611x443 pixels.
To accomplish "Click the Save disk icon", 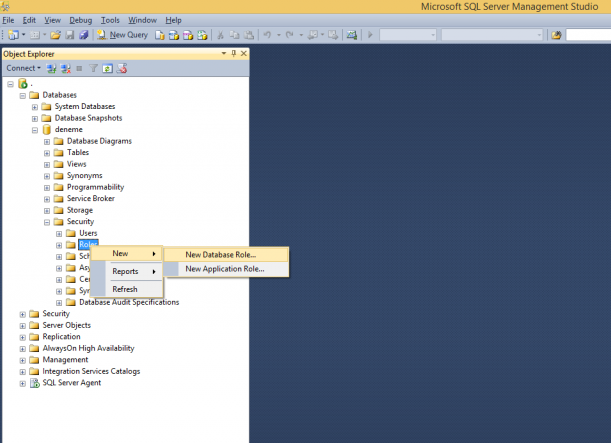I will [70, 35].
